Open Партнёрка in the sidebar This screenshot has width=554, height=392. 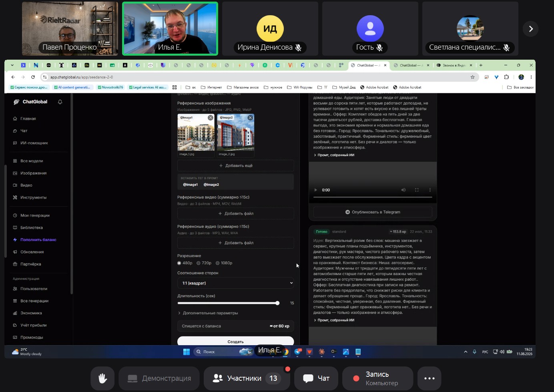click(30, 264)
